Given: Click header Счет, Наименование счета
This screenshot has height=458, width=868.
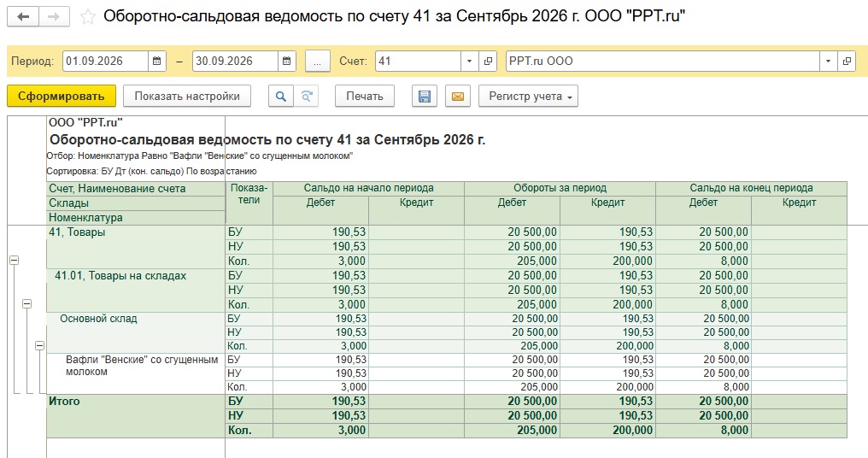Looking at the screenshot, I should pos(136,188).
